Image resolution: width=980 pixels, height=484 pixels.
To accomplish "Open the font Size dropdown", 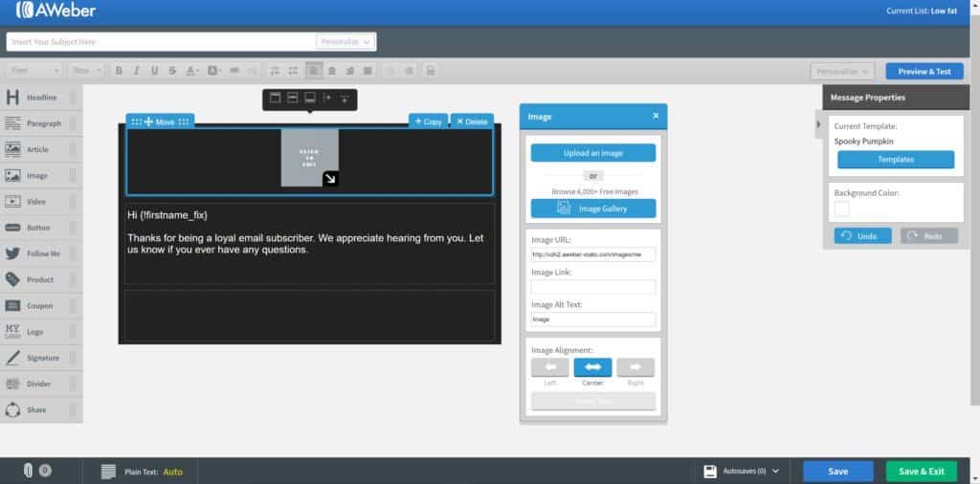I will point(85,71).
